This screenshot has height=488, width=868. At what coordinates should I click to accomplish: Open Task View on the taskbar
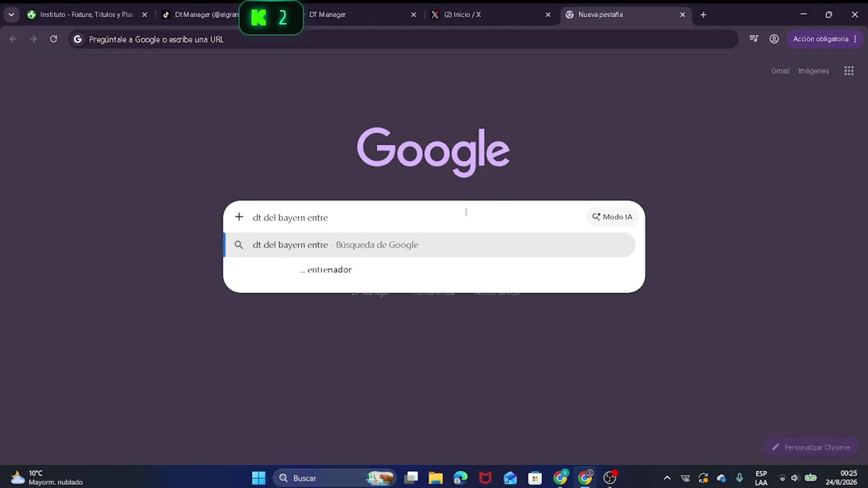click(411, 478)
